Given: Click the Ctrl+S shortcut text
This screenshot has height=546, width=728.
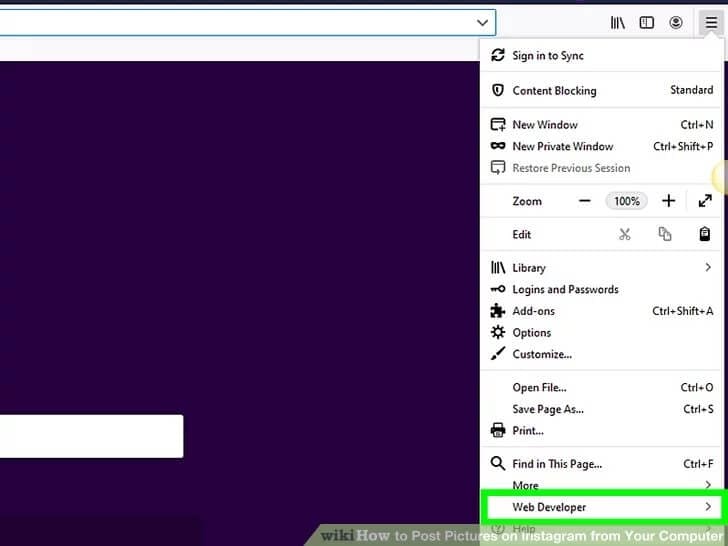Looking at the screenshot, I should [x=698, y=409].
